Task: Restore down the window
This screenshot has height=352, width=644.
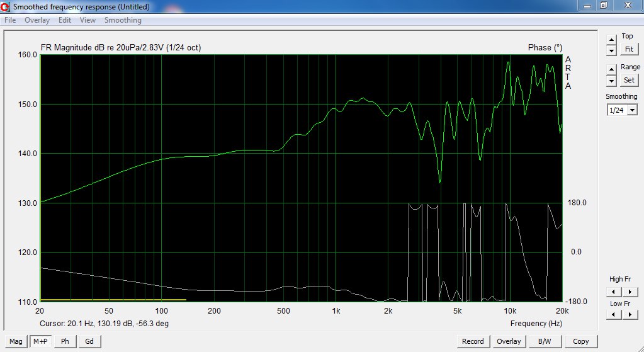Action: 603,6
